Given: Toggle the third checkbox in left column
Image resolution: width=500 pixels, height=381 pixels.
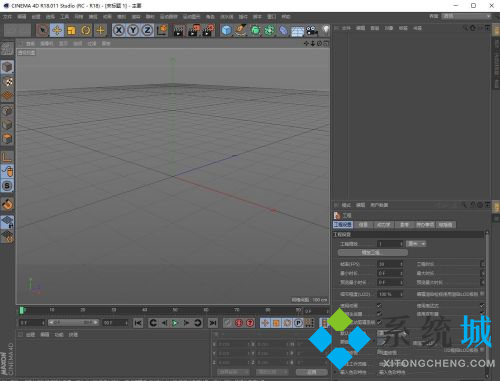Looking at the screenshot, I should tap(379, 322).
